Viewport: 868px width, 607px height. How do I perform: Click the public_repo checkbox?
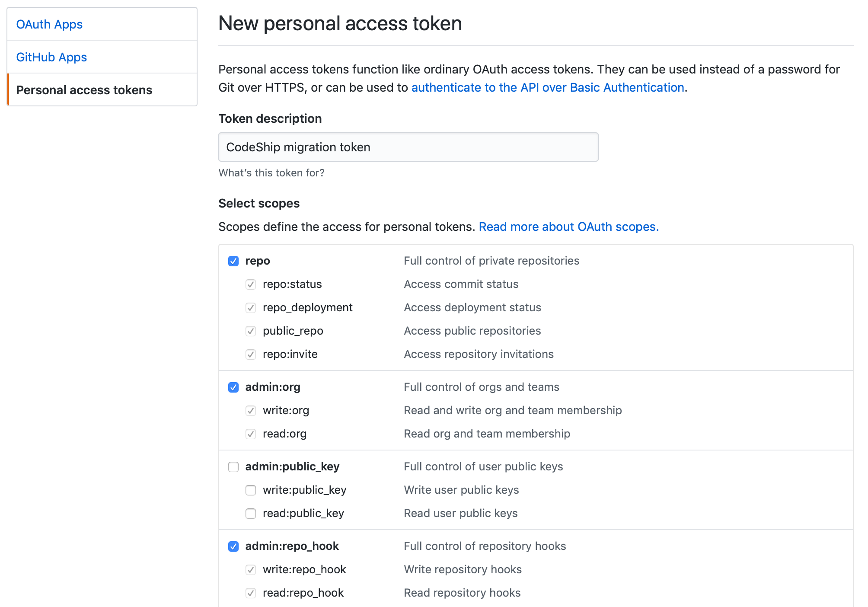pyautogui.click(x=251, y=331)
